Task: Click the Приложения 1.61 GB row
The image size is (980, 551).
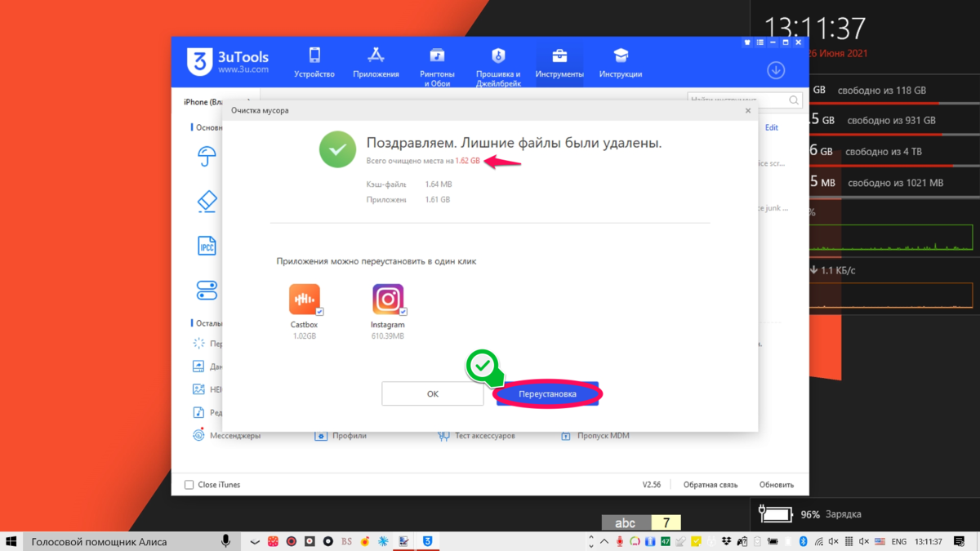Action: click(x=408, y=199)
